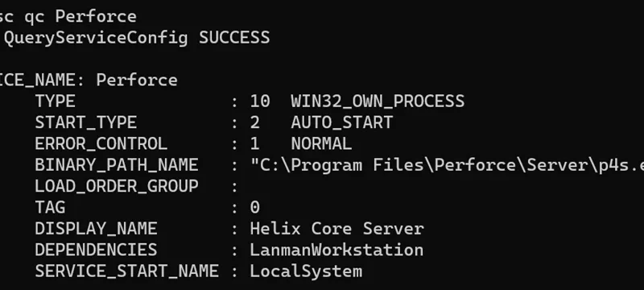Select the AUTO_START value text
The height and width of the screenshot is (290, 644).
click(x=341, y=122)
